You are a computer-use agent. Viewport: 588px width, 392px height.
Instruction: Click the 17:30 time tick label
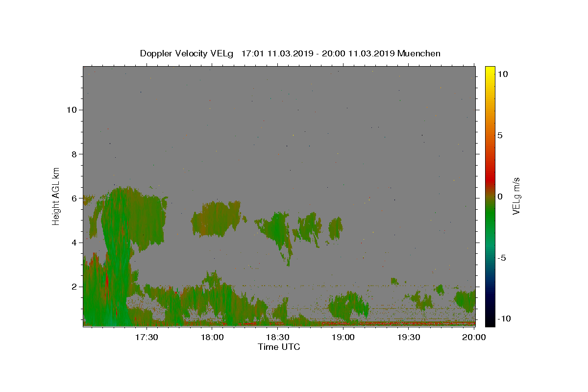[147, 338]
